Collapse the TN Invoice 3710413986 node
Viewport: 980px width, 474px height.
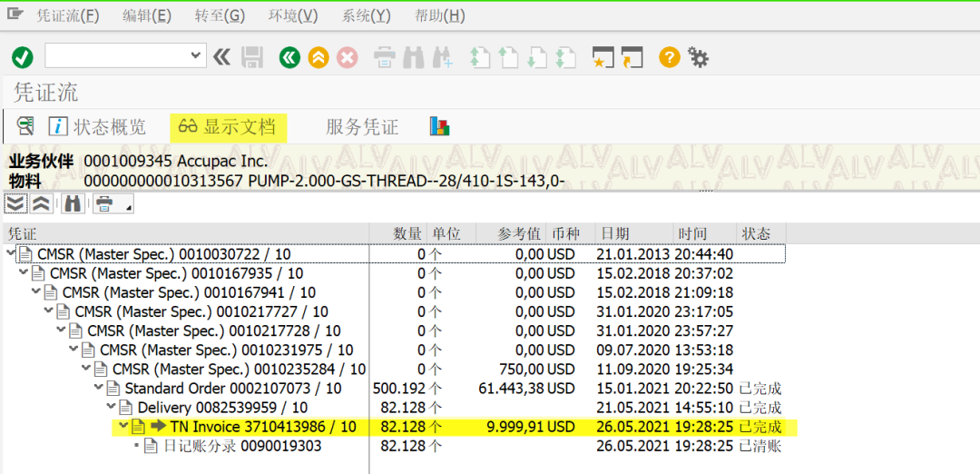pyautogui.click(x=123, y=427)
